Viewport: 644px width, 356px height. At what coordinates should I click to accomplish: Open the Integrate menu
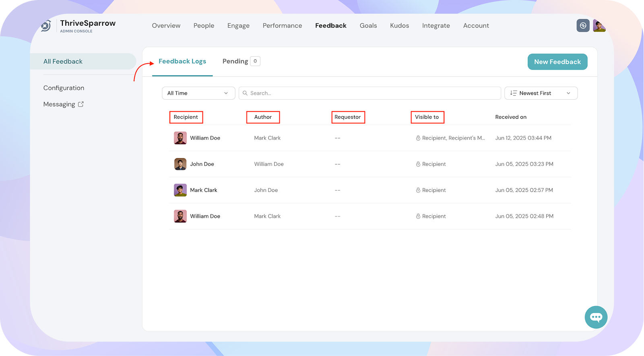436,26
